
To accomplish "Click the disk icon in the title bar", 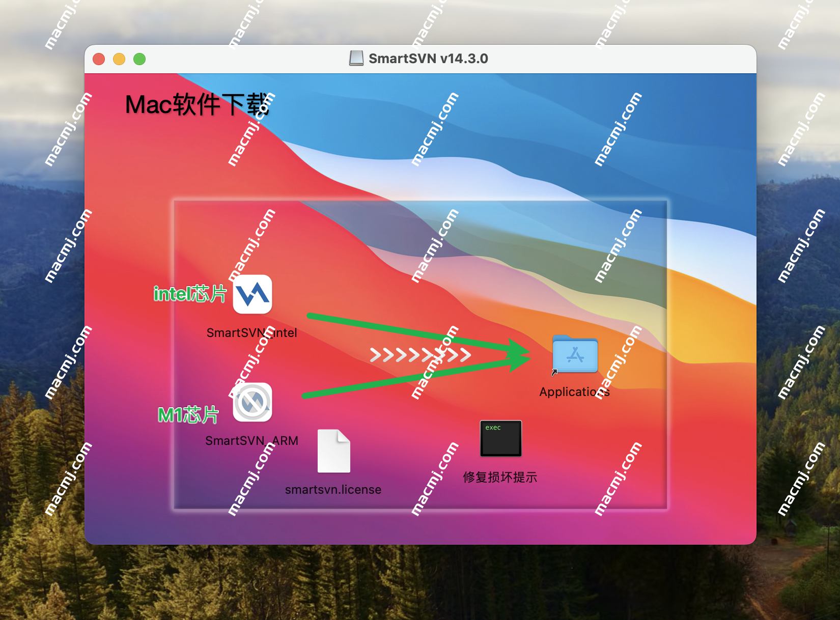I will click(x=356, y=59).
